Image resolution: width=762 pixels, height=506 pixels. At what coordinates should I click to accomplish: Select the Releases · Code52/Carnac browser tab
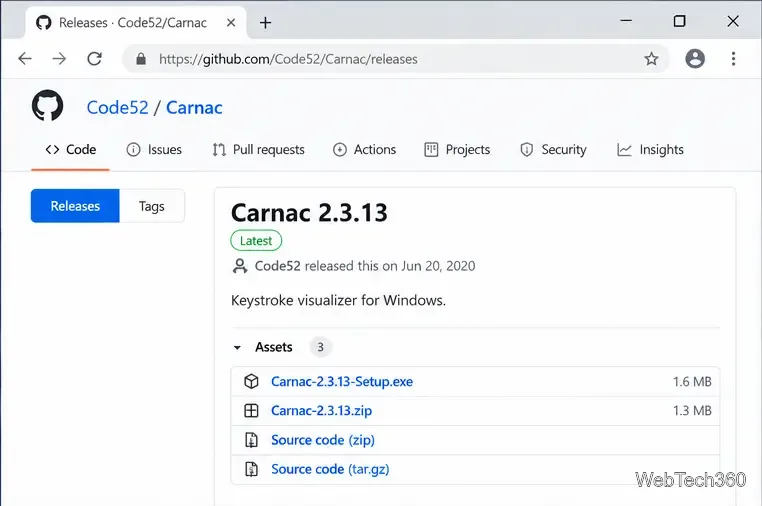pos(136,22)
